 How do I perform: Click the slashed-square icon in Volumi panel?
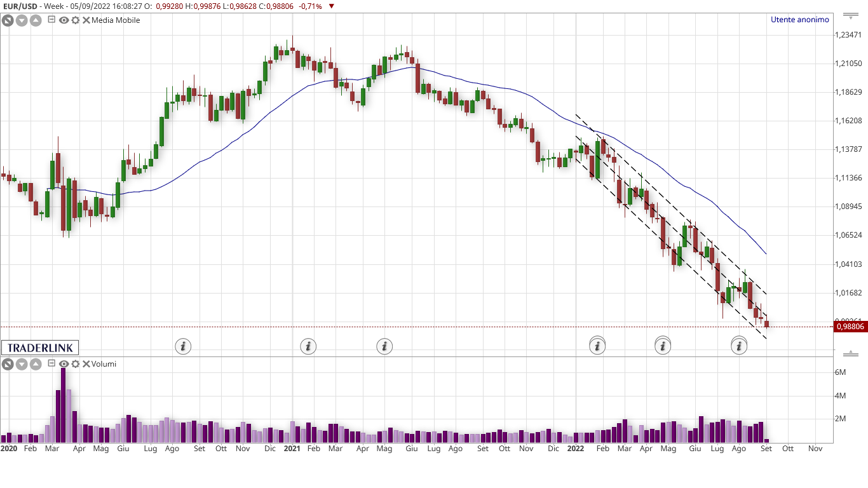point(8,364)
